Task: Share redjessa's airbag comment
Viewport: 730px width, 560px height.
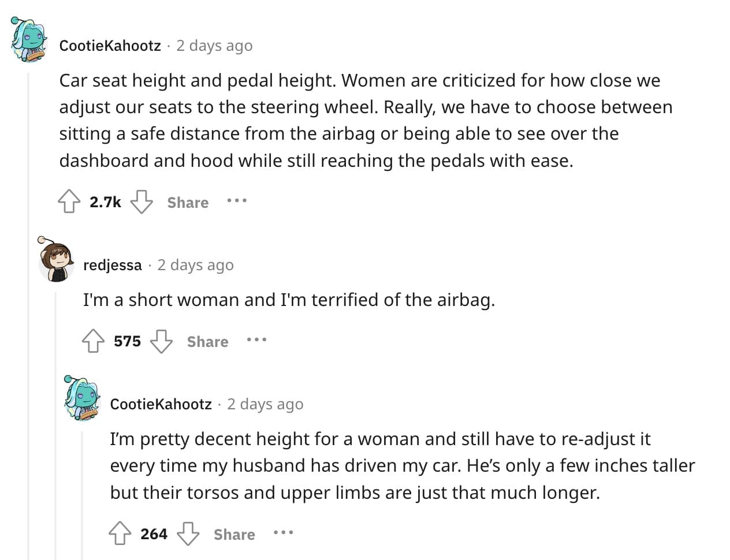Action: tap(207, 342)
